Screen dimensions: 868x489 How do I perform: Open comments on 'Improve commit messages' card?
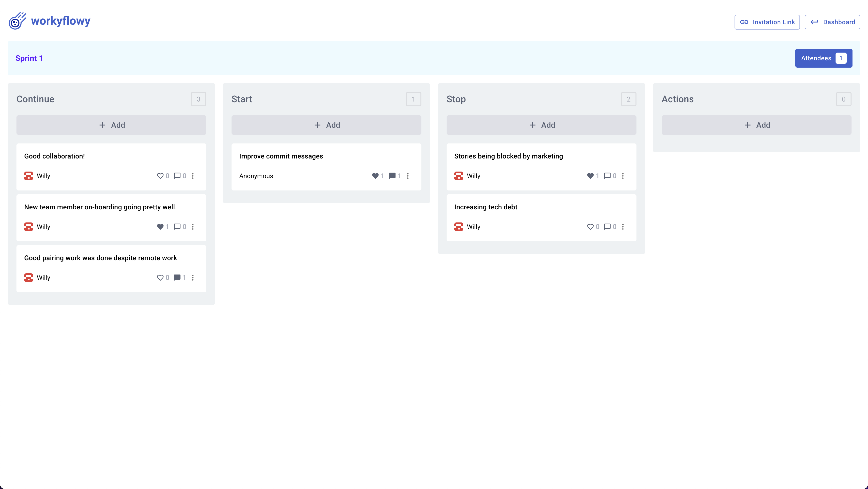(392, 176)
